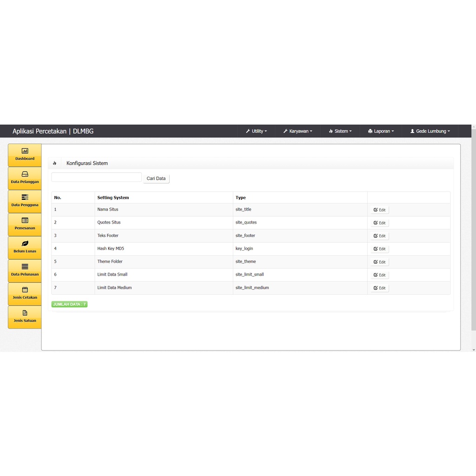The width and height of the screenshot is (476, 476).
Task: Select the 'Limit Data Small' cell
Action: point(164,275)
